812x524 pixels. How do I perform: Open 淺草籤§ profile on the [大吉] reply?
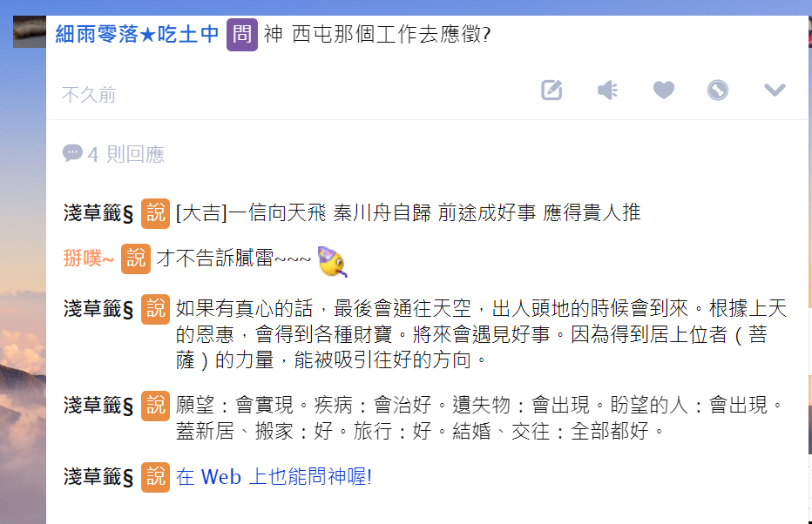[98, 213]
